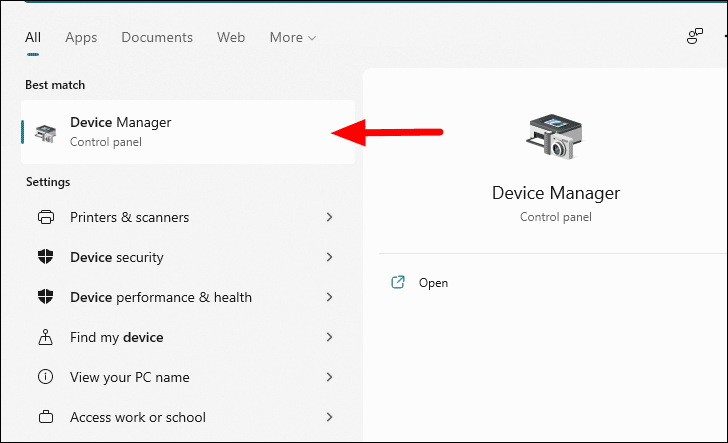Expand Printers & scanners chevron
Screen dimensions: 728x443
coord(329,217)
